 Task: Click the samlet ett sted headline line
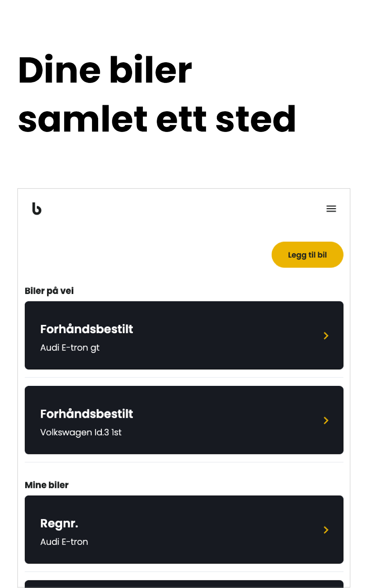coord(157,119)
